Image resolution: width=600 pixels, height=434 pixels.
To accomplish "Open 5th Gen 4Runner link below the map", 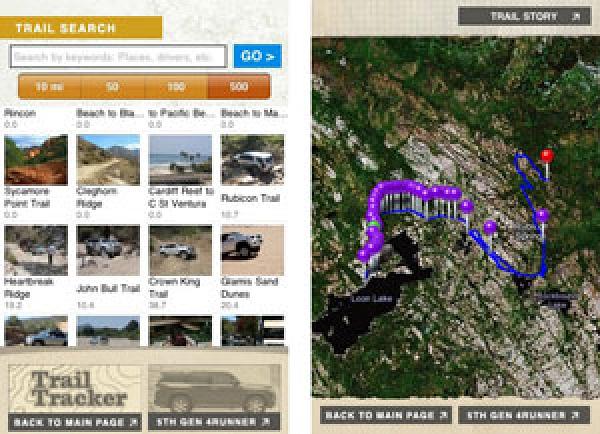I will 524,415.
